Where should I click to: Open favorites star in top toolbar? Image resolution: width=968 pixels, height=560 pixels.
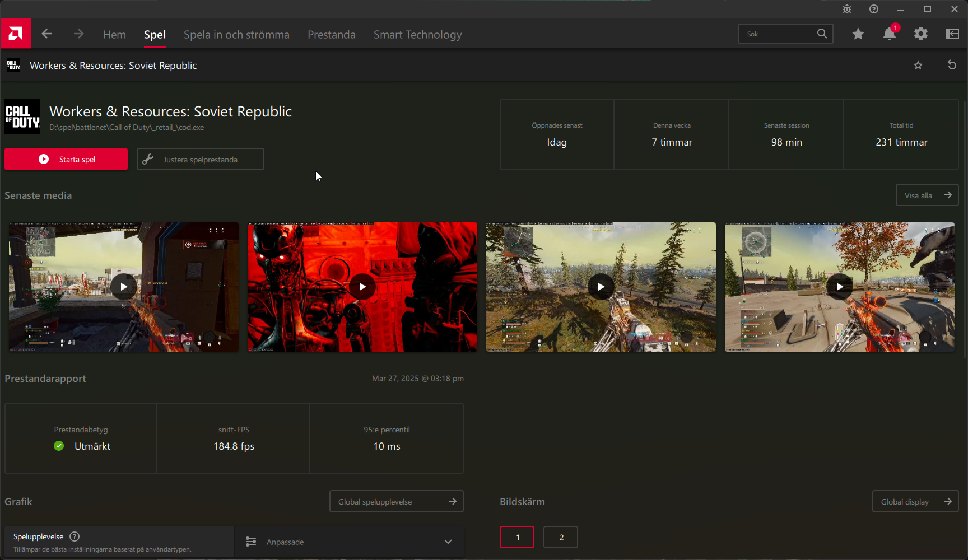858,34
